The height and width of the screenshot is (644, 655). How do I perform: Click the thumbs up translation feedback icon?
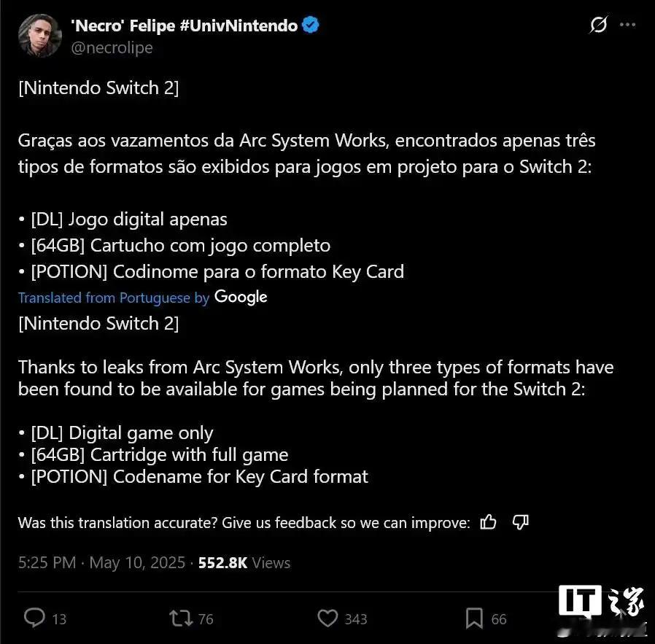coord(488,522)
